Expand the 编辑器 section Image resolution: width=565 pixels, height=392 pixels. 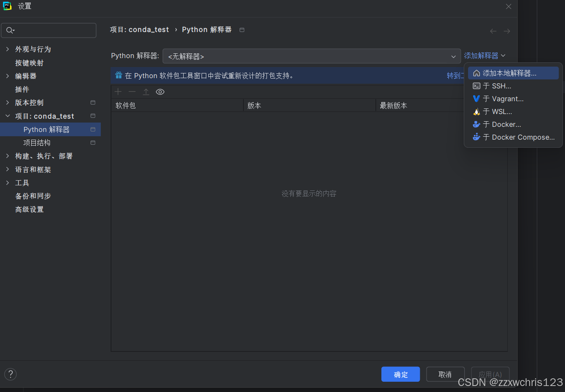click(7, 76)
